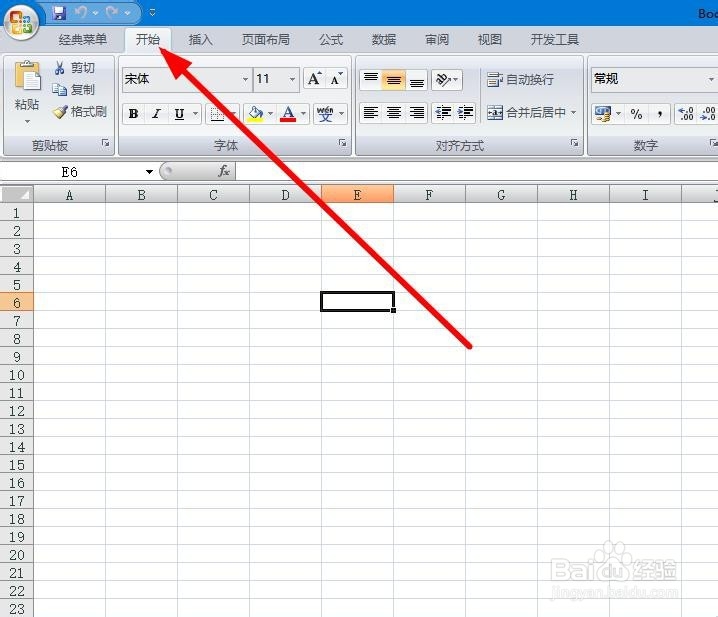Click the Paste clipboard icon
This screenshot has width=718, height=617.
click(x=27, y=75)
